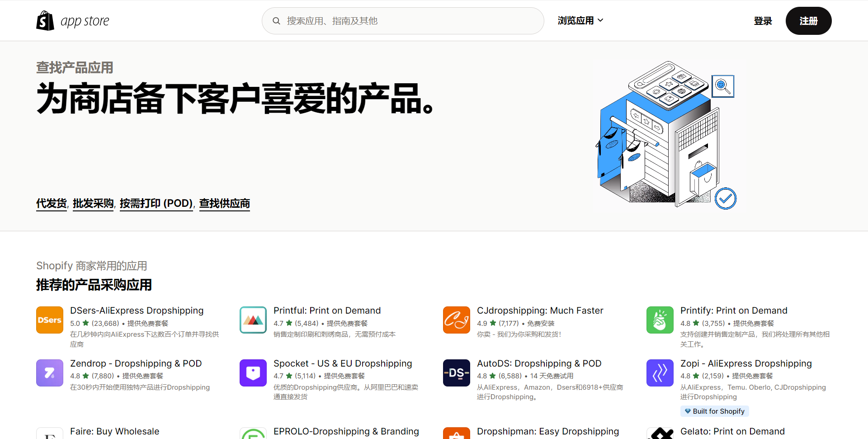Select the 查找供应商 category link
The height and width of the screenshot is (439, 868).
225,204
